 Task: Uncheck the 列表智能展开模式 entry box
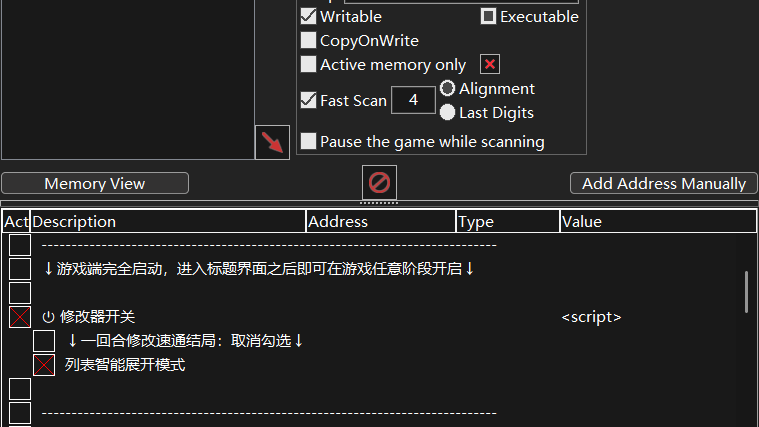click(x=44, y=365)
